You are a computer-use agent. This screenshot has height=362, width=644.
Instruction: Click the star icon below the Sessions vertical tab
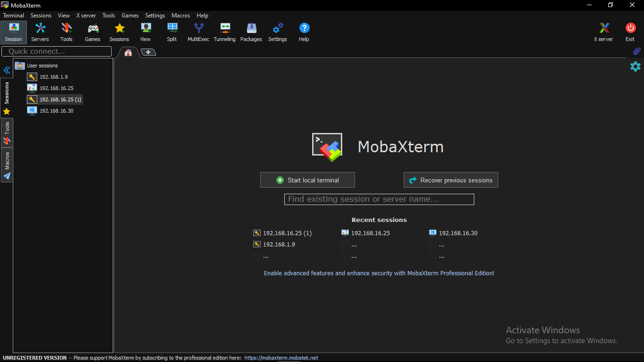pyautogui.click(x=7, y=112)
